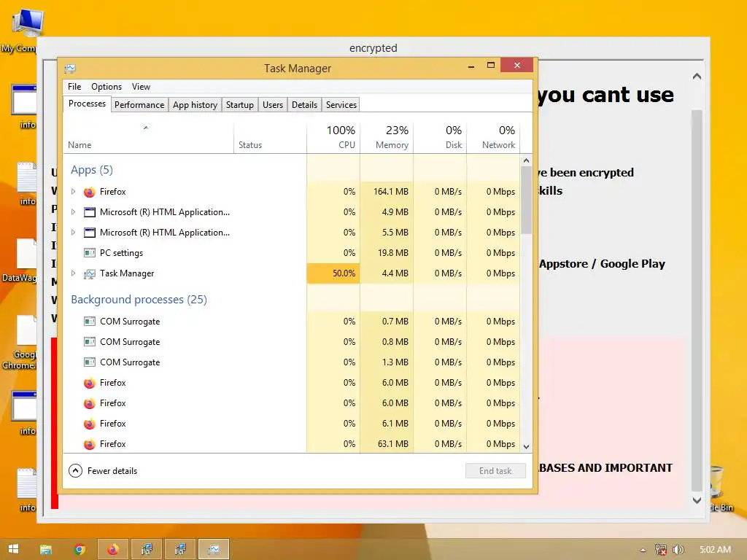Image resolution: width=747 pixels, height=560 pixels.
Task: Sort by Status column header
Action: click(x=270, y=138)
